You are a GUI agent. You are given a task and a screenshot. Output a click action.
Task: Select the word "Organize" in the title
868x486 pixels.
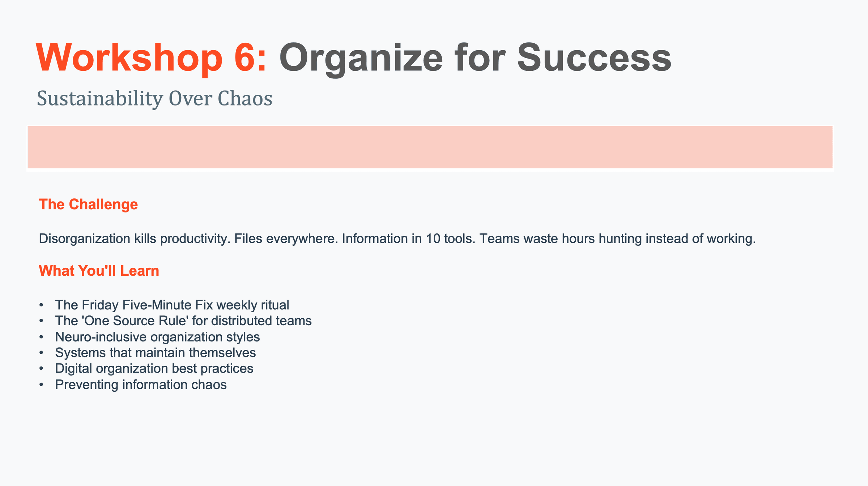click(x=361, y=59)
